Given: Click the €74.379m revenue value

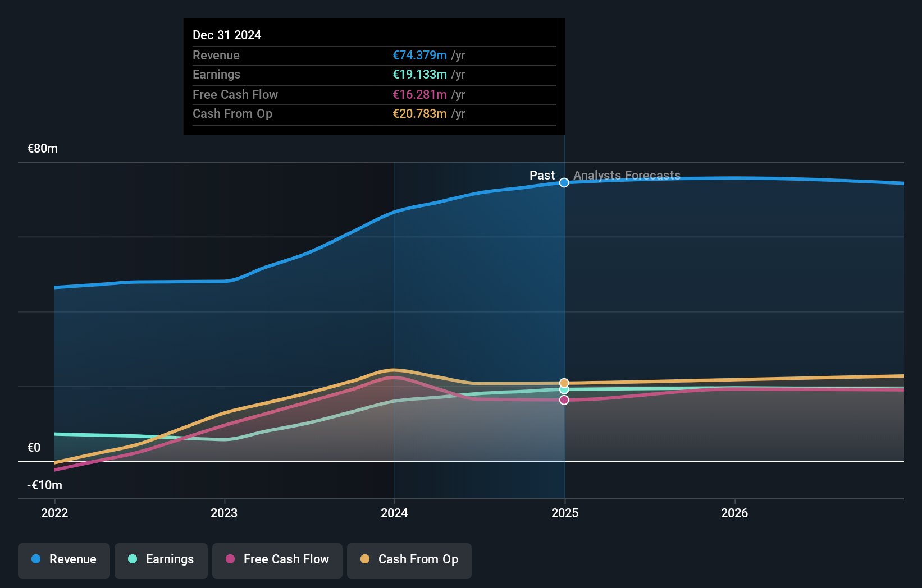Looking at the screenshot, I should click(x=419, y=55).
